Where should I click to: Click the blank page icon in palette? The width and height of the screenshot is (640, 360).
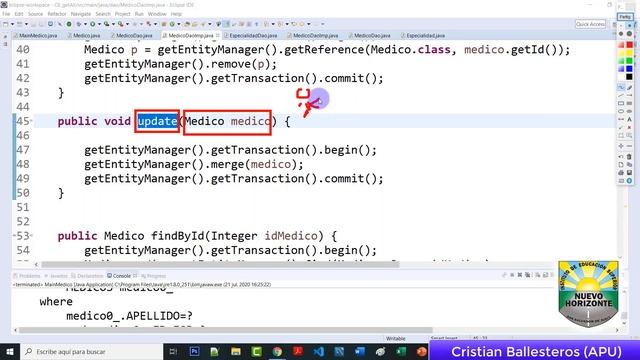click(x=621, y=164)
